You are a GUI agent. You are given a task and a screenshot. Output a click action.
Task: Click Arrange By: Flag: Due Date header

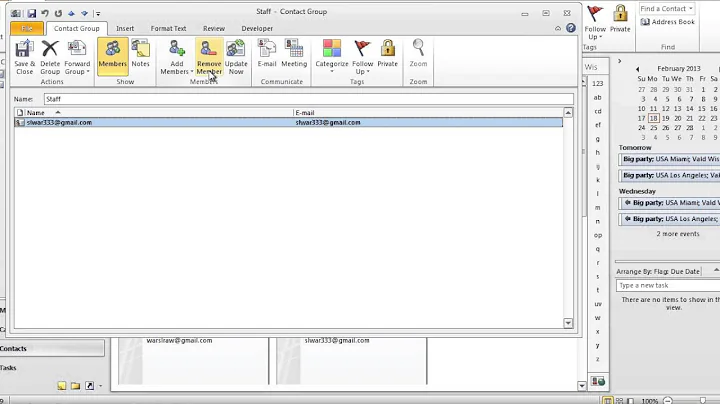658,271
